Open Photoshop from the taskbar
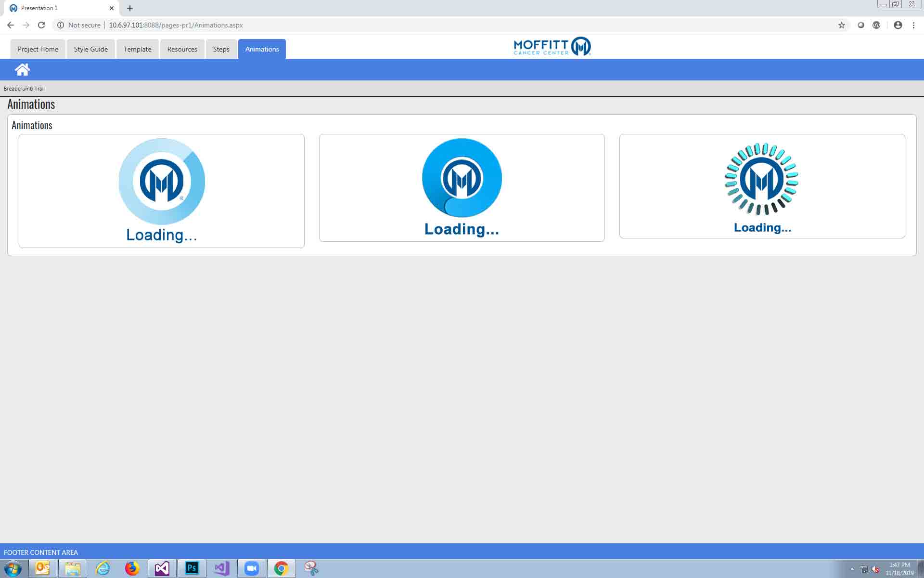 (x=192, y=568)
